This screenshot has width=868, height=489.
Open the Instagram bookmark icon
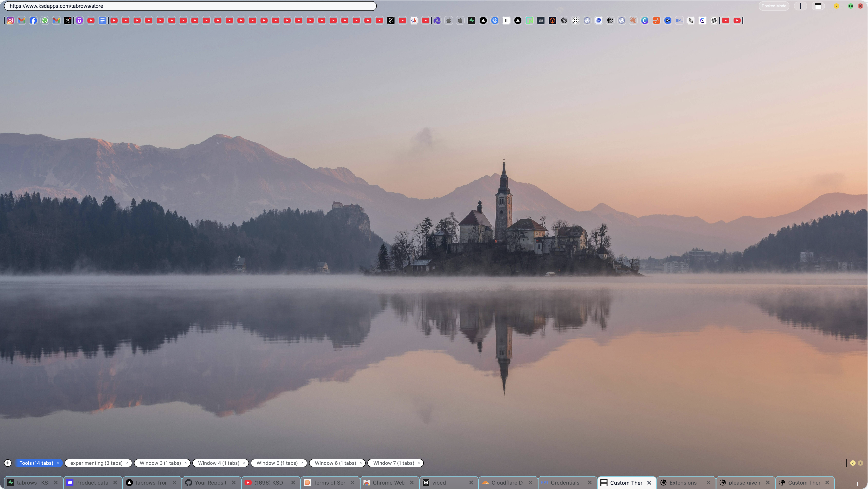tap(10, 21)
